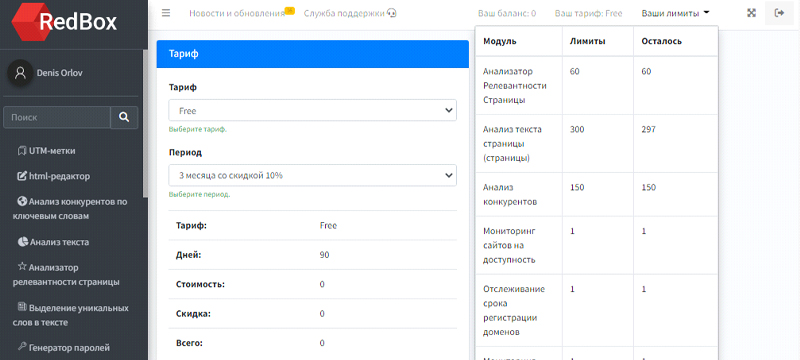Open html-редактор in the sidebar
800x360 pixels.
click(54, 176)
